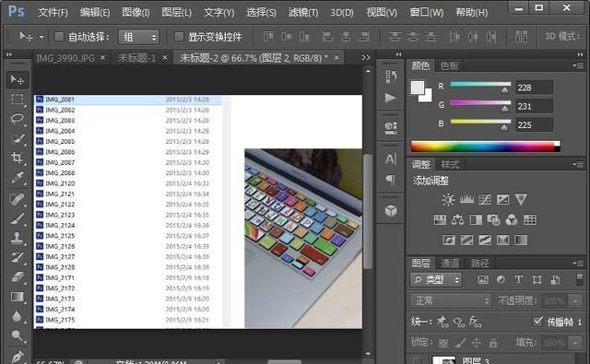This screenshot has width=590, height=364.
Task: Select the Spot Healing Brush tool
Action: coord(18,199)
